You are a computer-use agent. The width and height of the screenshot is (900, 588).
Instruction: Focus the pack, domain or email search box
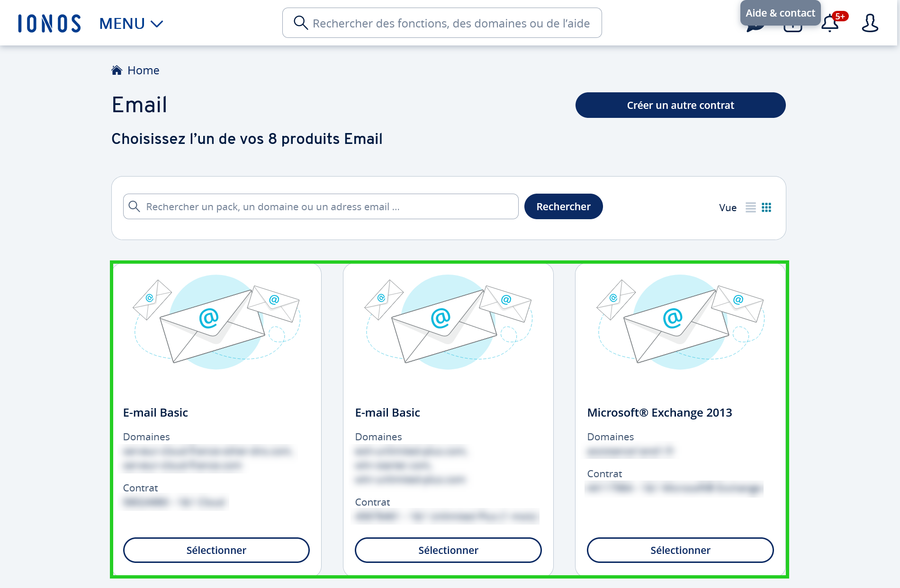tap(321, 206)
